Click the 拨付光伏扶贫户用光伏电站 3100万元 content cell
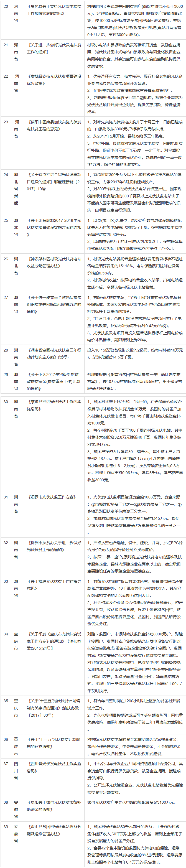This screenshot has width=186, height=868. [135, 802]
